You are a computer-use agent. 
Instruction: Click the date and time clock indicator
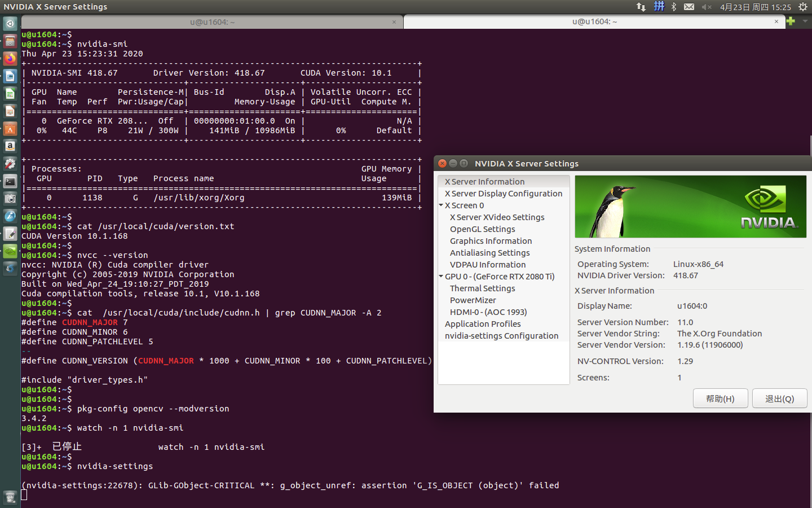coord(755,7)
